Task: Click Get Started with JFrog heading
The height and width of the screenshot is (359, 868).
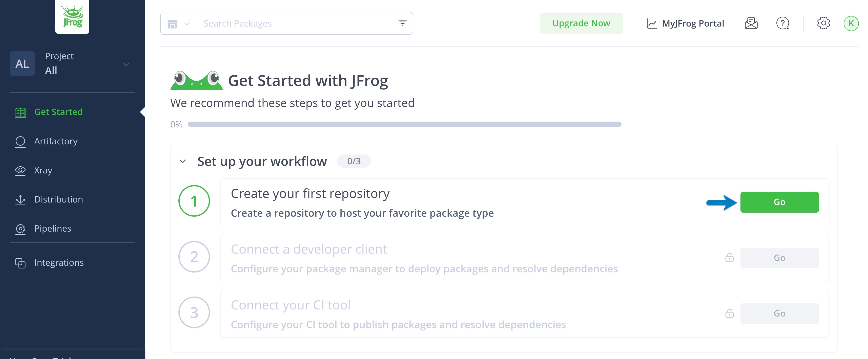Action: click(x=308, y=81)
